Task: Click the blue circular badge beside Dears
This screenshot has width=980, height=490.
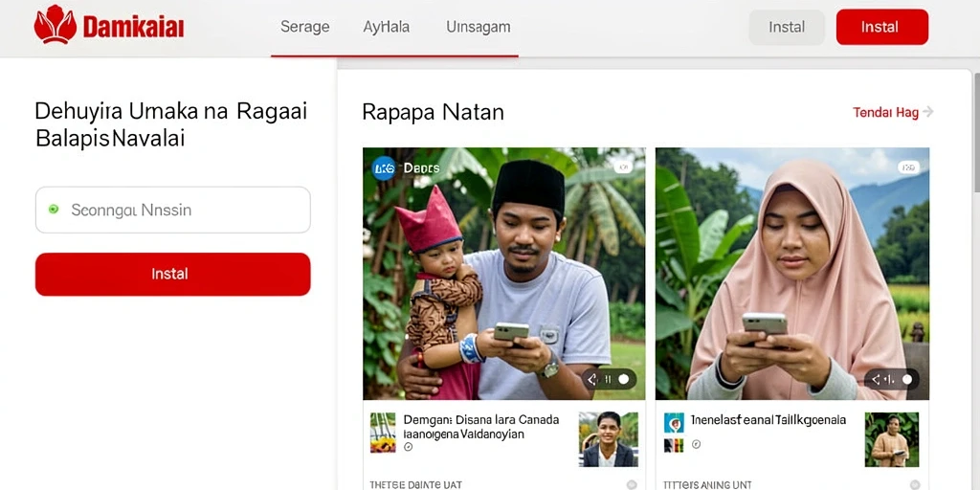Action: pyautogui.click(x=384, y=168)
